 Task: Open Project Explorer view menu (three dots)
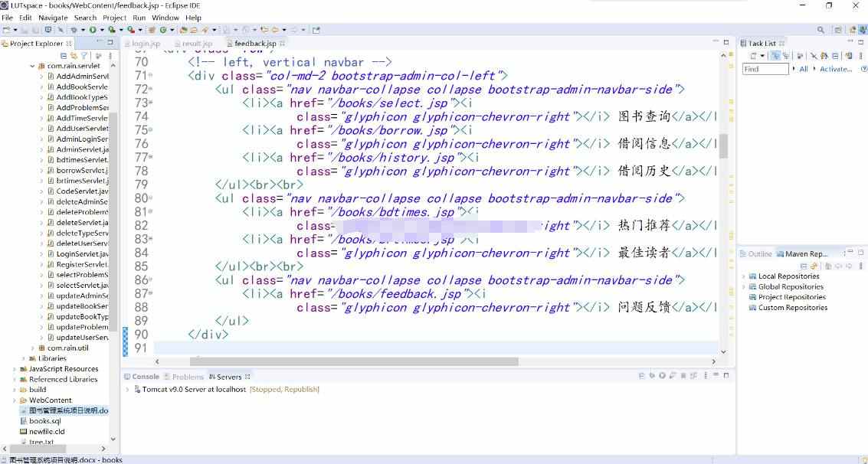click(110, 56)
